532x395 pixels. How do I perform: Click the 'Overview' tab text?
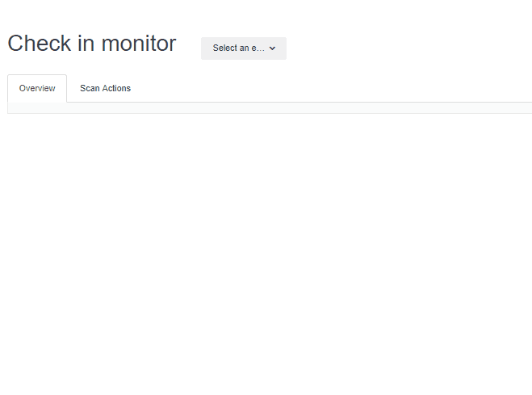click(x=37, y=88)
